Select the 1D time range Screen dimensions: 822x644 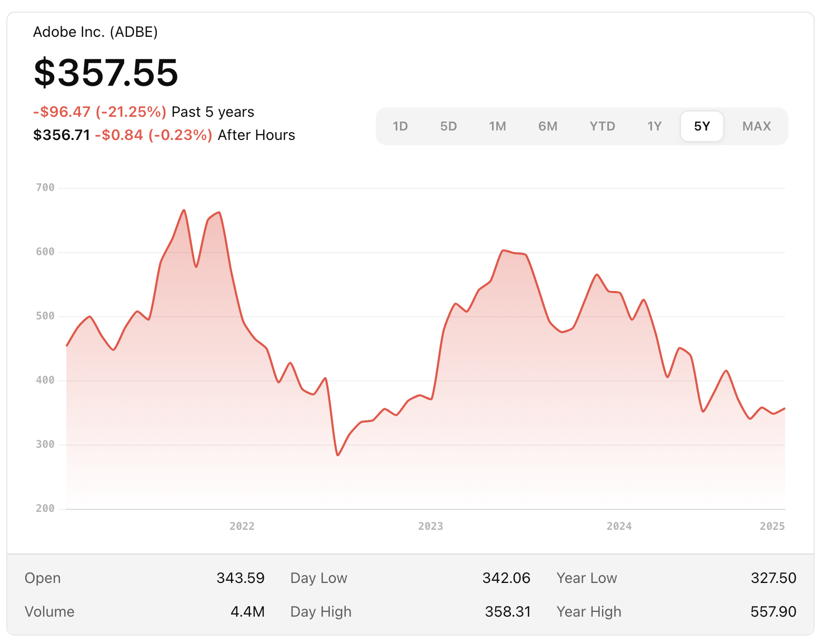point(400,126)
